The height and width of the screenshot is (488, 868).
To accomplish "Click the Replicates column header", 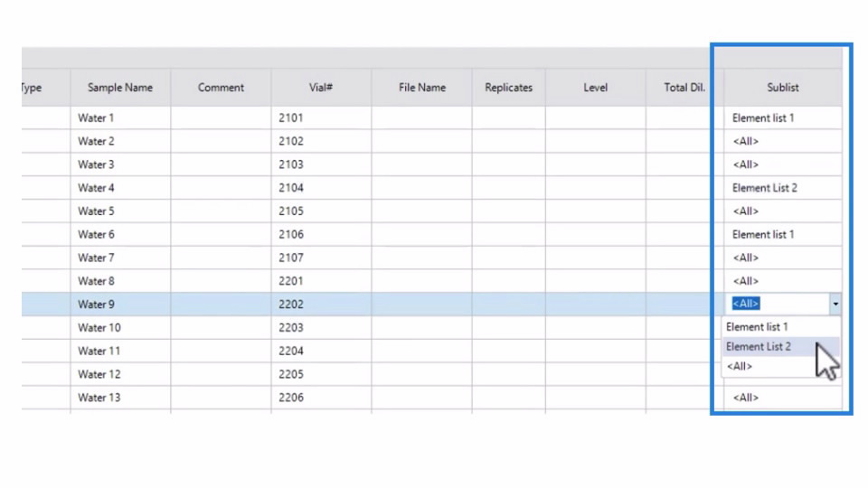I will click(508, 88).
